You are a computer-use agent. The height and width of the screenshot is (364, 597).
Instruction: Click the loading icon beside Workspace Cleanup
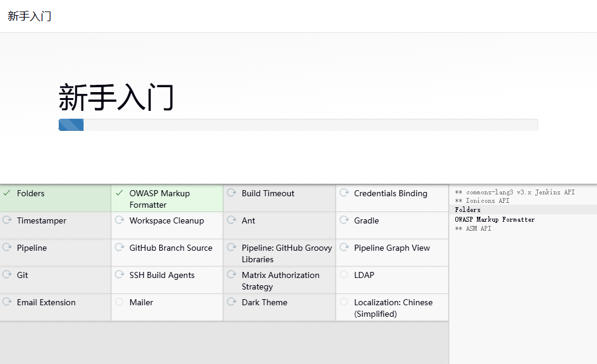(119, 220)
